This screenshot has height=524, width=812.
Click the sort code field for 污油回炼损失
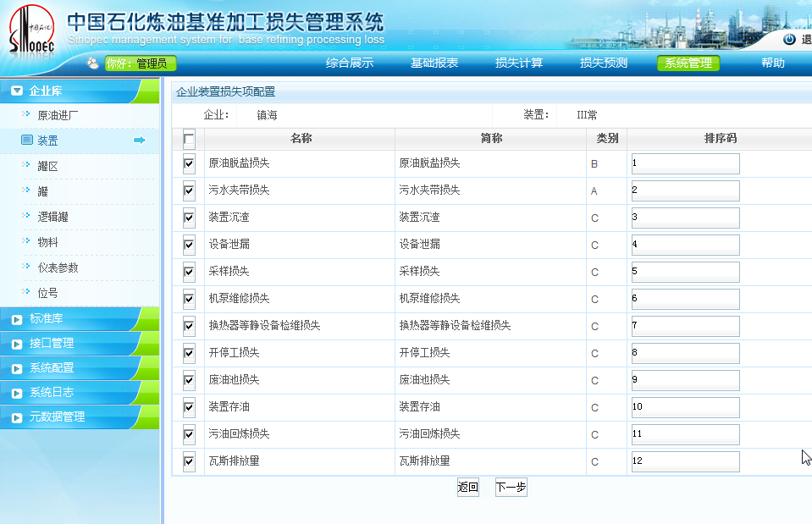[x=686, y=434]
